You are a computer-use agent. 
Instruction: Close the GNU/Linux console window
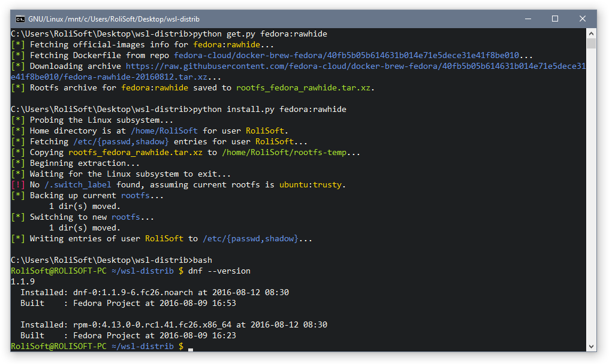(x=582, y=19)
